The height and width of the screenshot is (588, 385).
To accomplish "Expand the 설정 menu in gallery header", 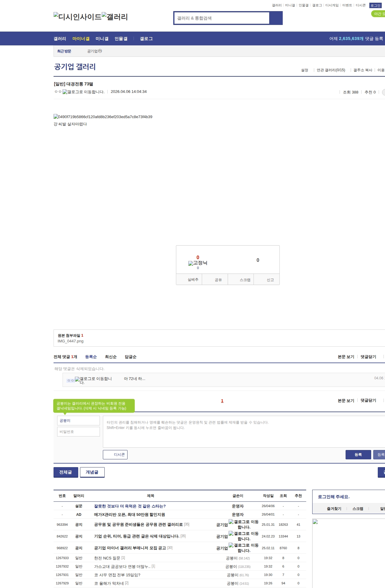I will [x=304, y=70].
